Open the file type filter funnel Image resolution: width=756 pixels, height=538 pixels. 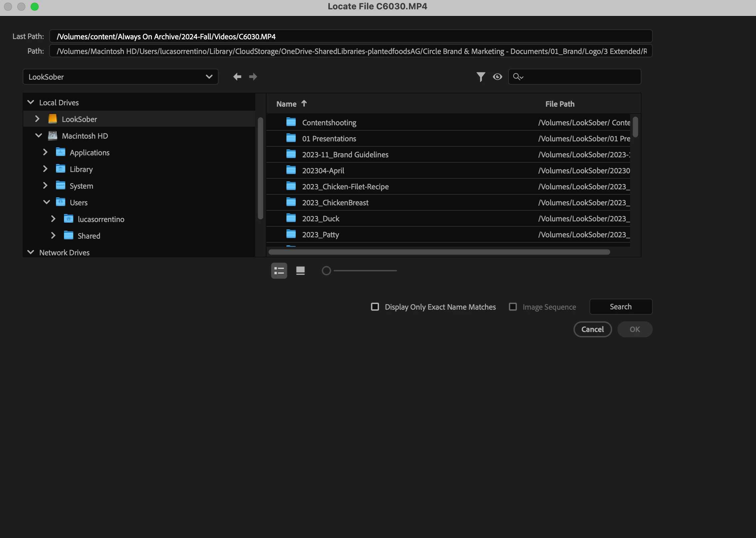pos(481,77)
